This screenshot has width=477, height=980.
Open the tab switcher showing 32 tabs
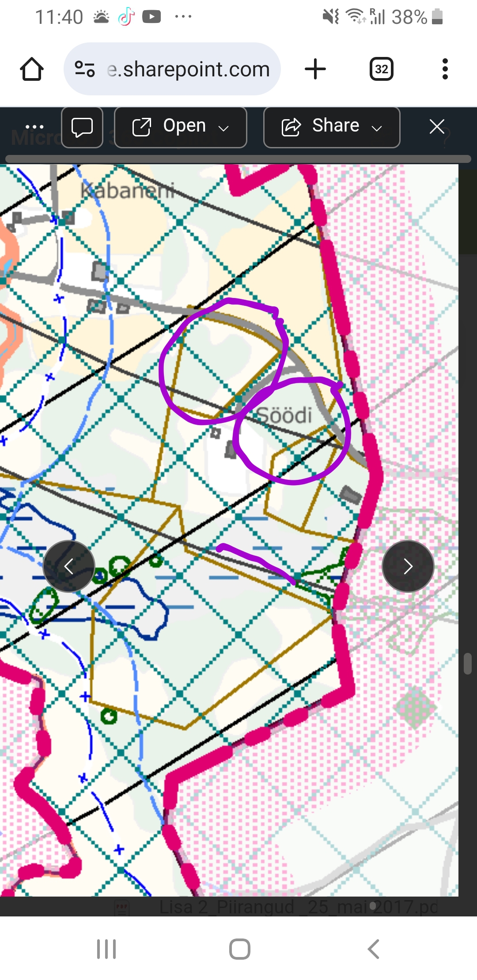[382, 69]
